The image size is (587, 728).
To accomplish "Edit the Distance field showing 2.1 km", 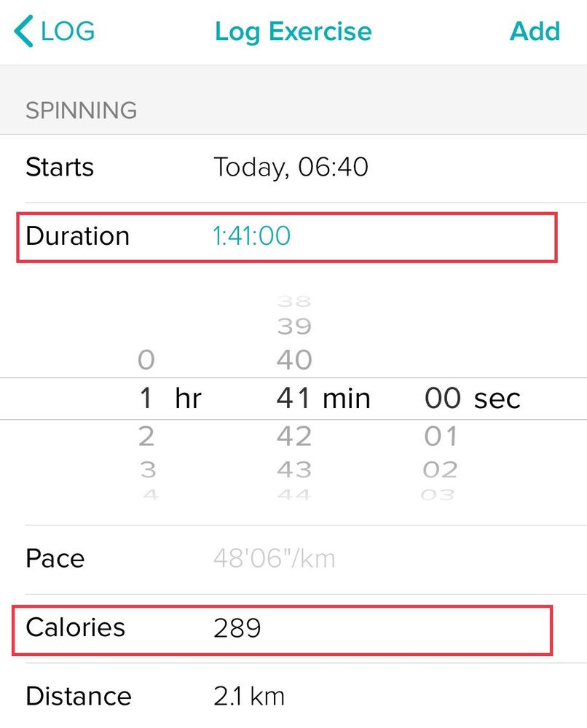I will click(249, 697).
